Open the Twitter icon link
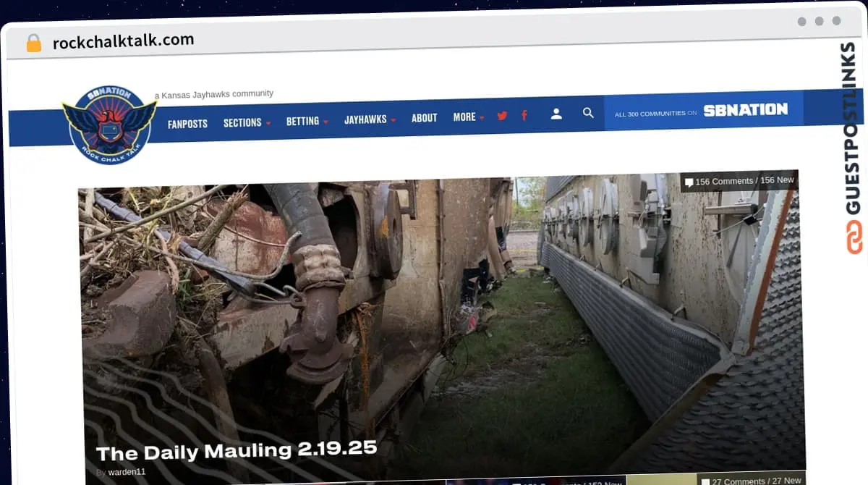The height and width of the screenshot is (485, 868). point(502,116)
